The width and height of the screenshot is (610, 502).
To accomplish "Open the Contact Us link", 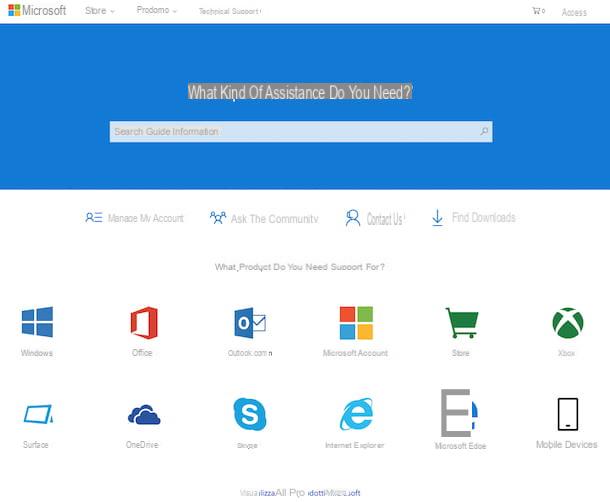I will pos(386,219).
